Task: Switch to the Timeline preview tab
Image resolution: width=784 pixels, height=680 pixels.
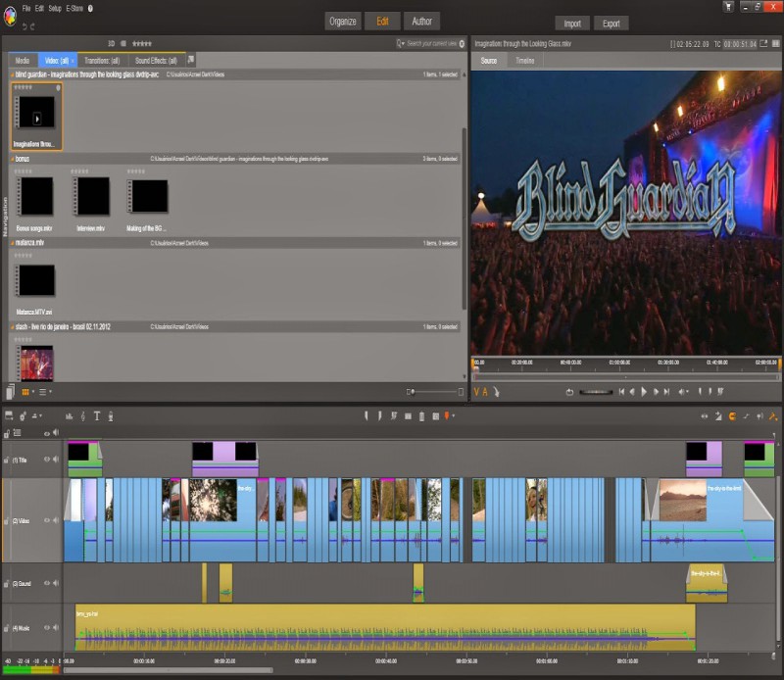Action: (525, 61)
